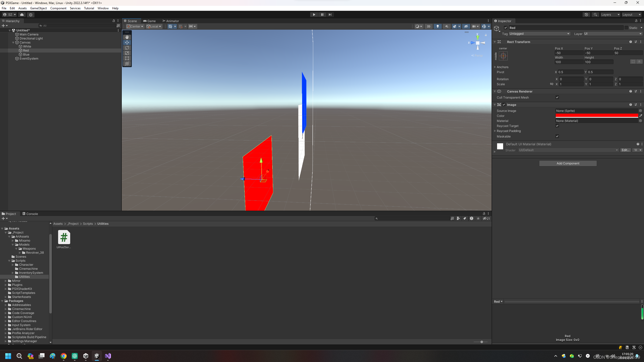Select the Move tool in Scene toolbar
This screenshot has height=362, width=644.
click(127, 42)
